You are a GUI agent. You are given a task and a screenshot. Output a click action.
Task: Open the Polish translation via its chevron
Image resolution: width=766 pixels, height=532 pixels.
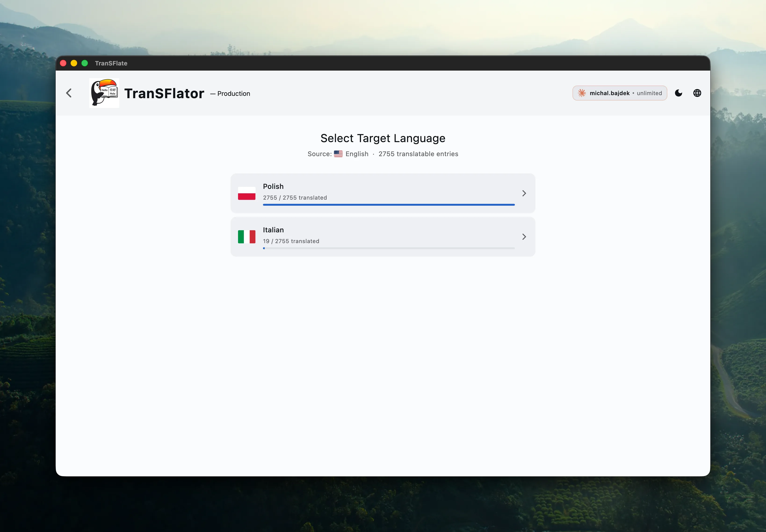[x=524, y=193]
